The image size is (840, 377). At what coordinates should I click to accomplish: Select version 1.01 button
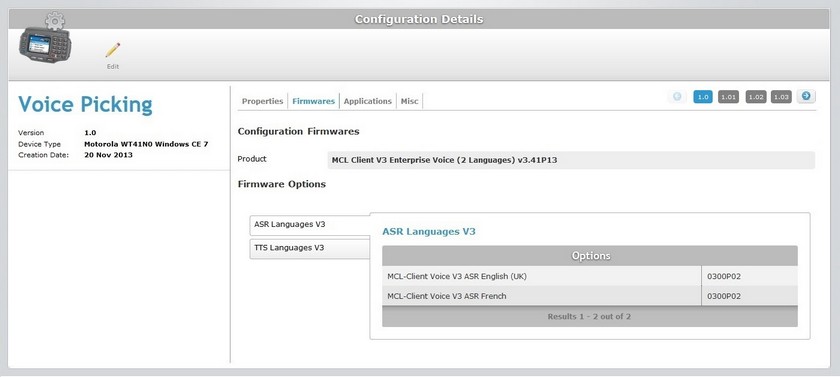[729, 97]
